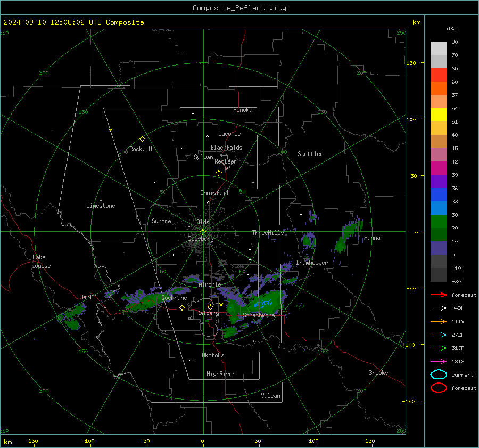Viewport: 479px width, 448px height.
Task: Select the yellow 54 dBZ color swatch
Action: pyautogui.click(x=439, y=115)
